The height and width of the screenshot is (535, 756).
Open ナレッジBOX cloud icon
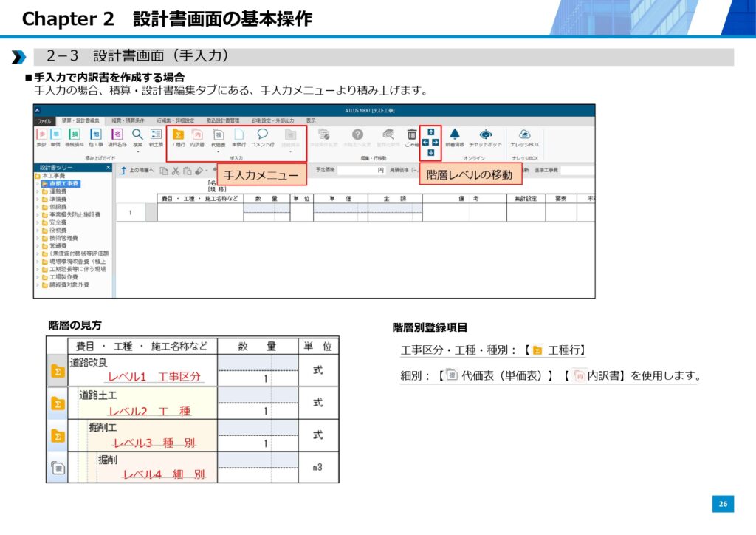(524, 135)
